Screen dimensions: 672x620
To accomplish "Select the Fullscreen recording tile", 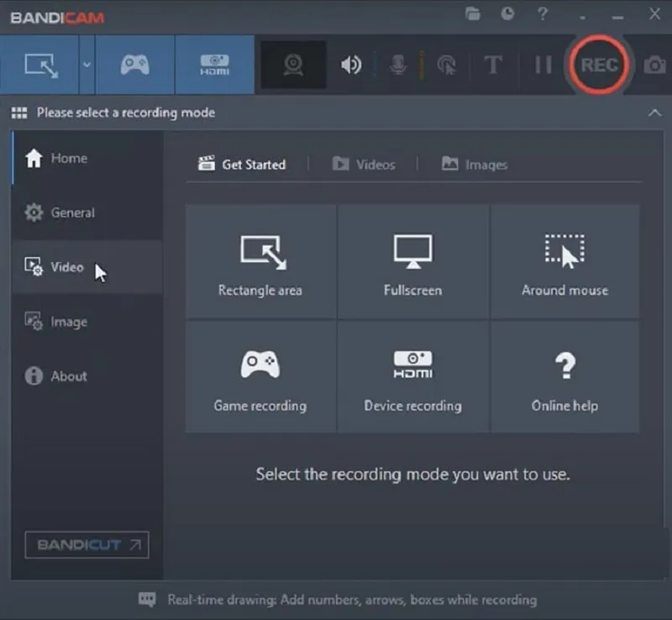I will click(x=412, y=260).
